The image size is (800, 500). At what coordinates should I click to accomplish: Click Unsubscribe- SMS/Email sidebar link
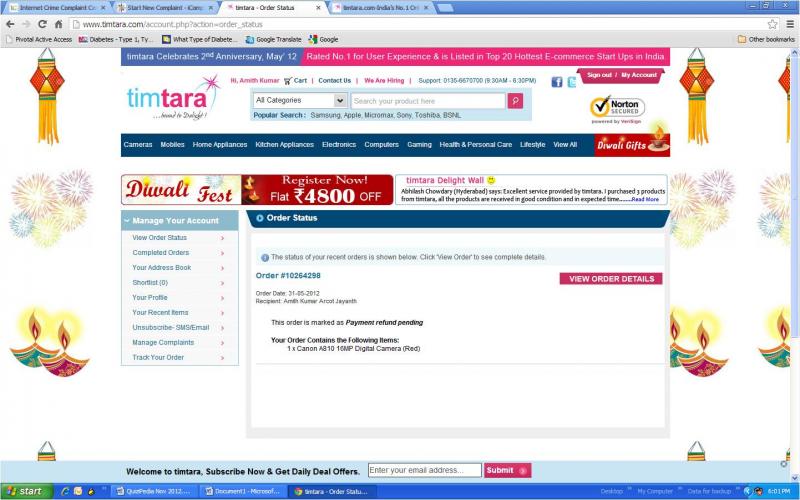click(171, 328)
